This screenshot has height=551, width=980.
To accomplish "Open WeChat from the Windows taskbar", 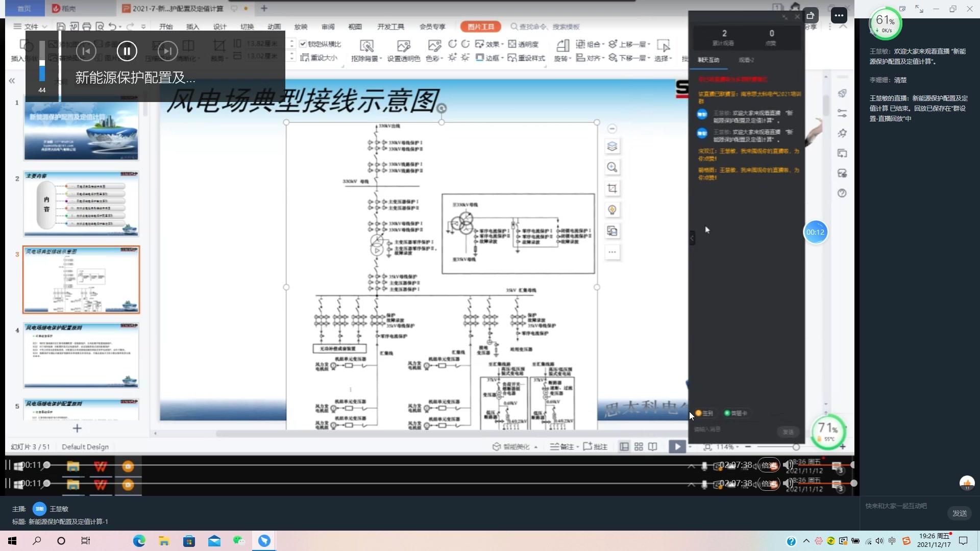I will (x=239, y=541).
